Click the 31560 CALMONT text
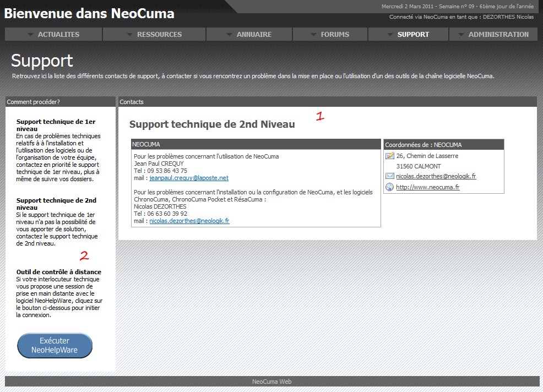 419,167
